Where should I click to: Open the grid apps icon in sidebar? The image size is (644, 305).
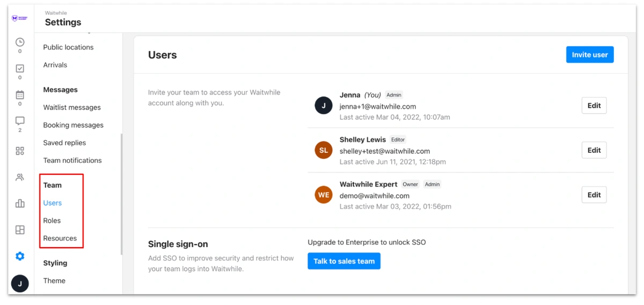(x=20, y=151)
